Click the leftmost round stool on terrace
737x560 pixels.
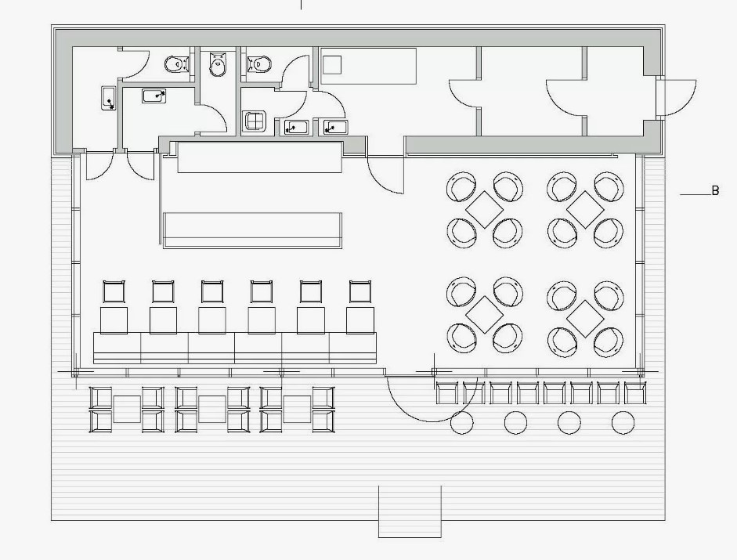coord(462,423)
